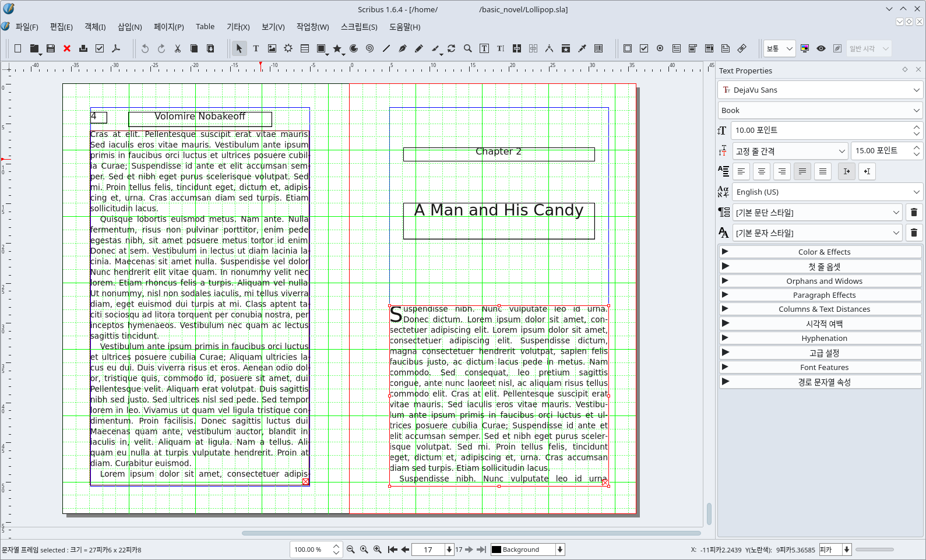926x560 pixels.
Task: Select the Zoom magnifier tool
Action: 467,48
